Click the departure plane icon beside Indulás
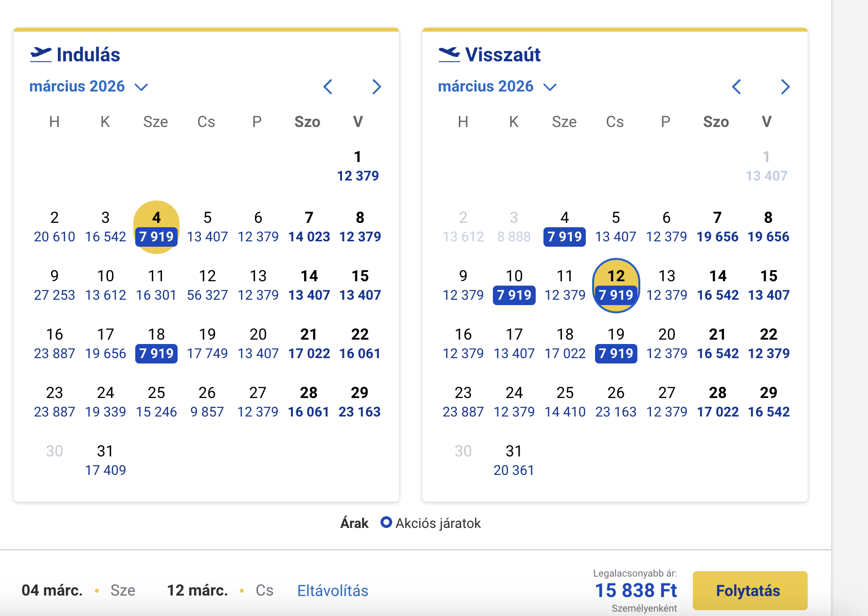The height and width of the screenshot is (616, 868). coord(40,54)
